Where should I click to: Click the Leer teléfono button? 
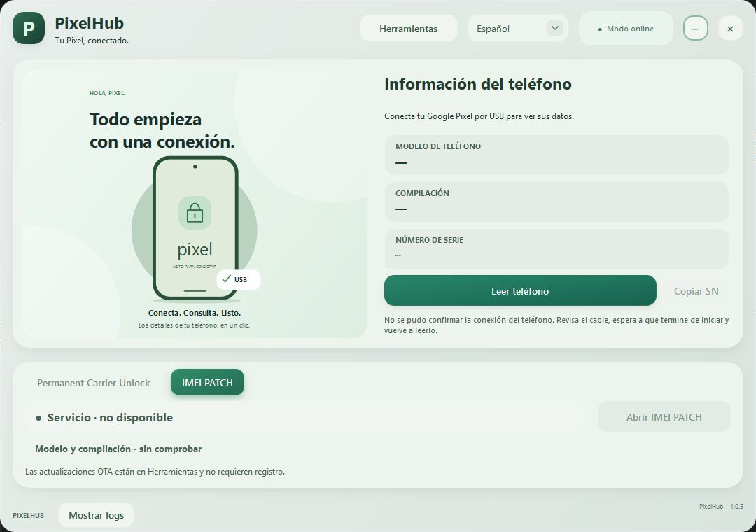click(x=520, y=290)
